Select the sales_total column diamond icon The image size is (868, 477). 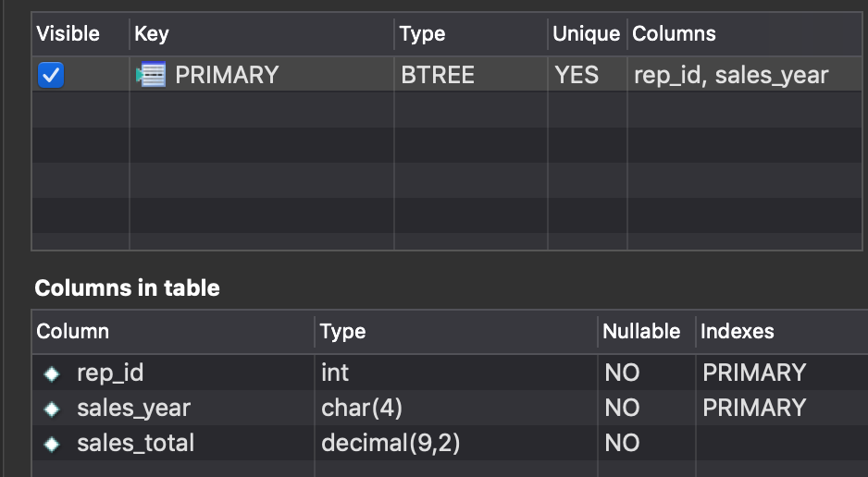[x=52, y=445]
